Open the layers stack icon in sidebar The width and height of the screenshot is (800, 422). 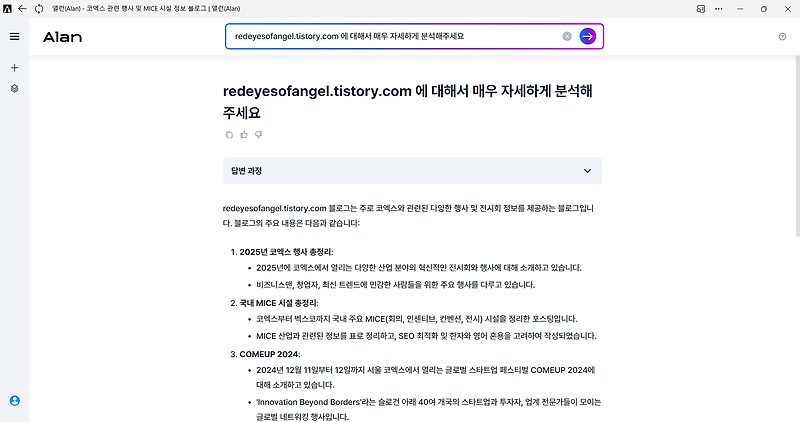point(14,89)
